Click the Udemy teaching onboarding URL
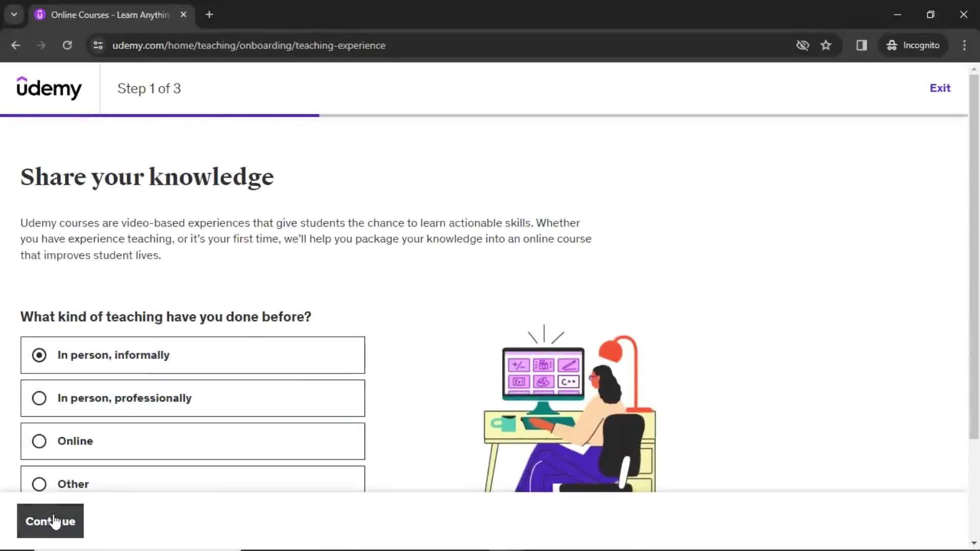This screenshot has width=980, height=551. pyautogui.click(x=249, y=45)
